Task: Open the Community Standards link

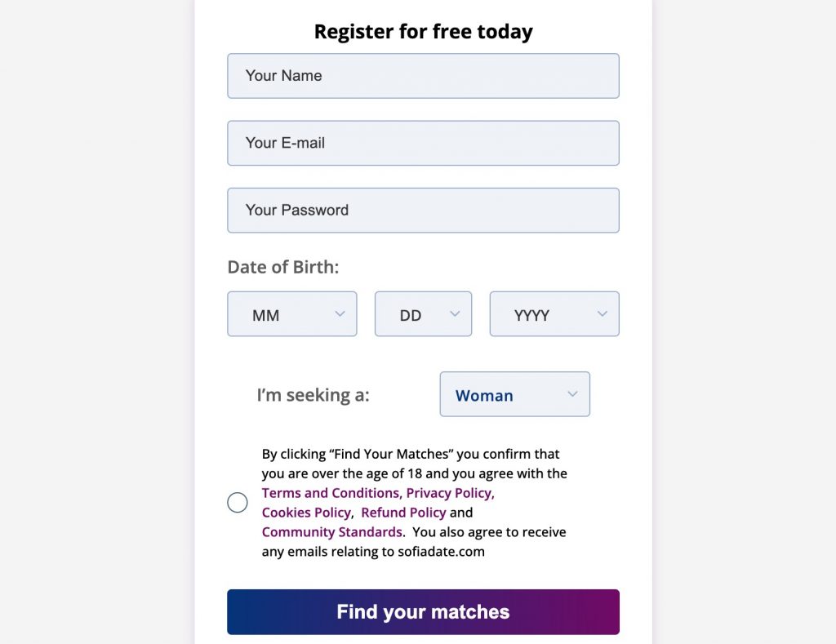Action: click(331, 532)
